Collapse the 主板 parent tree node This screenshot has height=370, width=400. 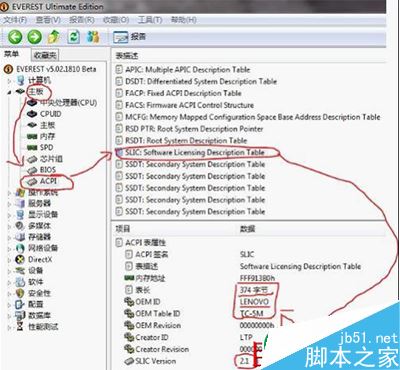9,92
